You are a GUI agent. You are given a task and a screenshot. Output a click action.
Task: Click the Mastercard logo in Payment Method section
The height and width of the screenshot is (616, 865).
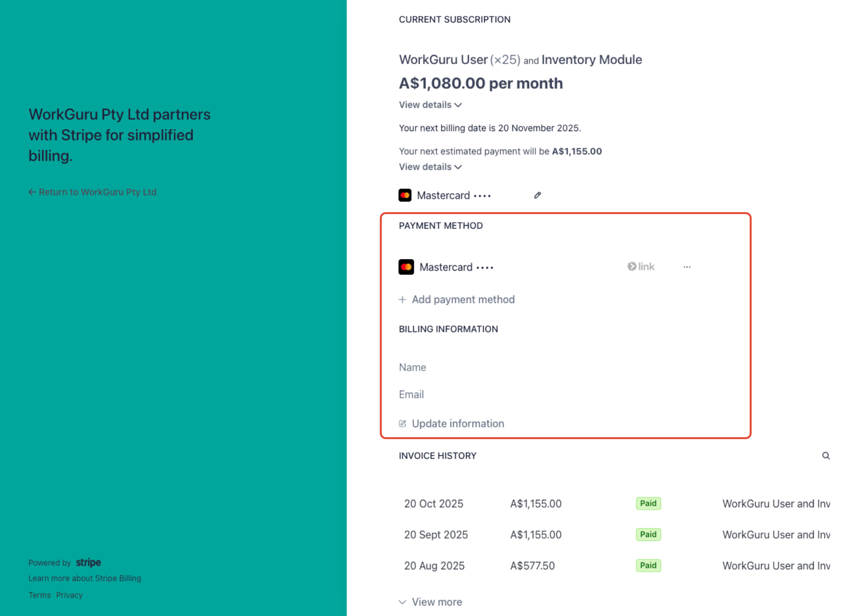406,267
